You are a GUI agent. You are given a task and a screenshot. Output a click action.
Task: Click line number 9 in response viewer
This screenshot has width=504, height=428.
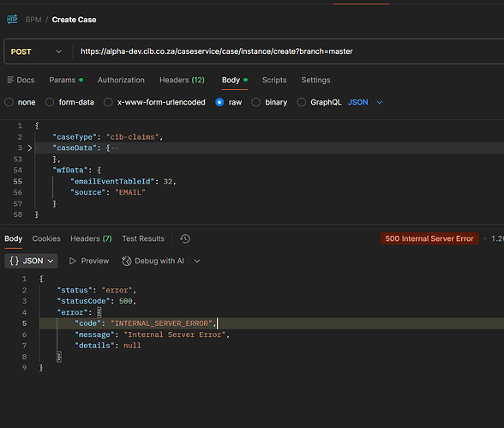pyautogui.click(x=24, y=368)
